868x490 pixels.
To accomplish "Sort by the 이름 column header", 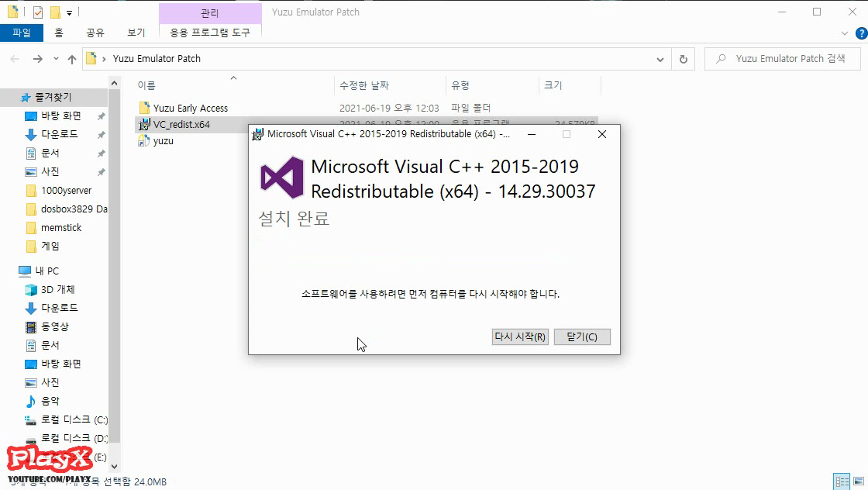I will (x=146, y=85).
